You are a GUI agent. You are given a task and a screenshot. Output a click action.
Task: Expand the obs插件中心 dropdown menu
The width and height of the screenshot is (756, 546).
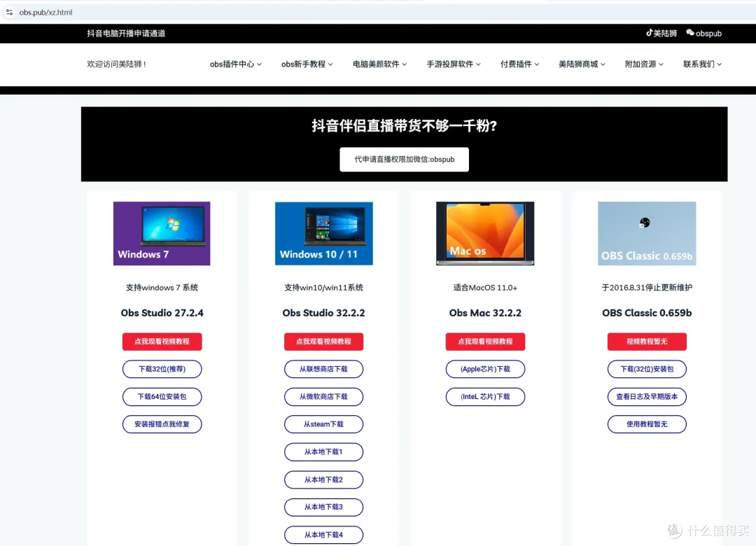[x=236, y=64]
